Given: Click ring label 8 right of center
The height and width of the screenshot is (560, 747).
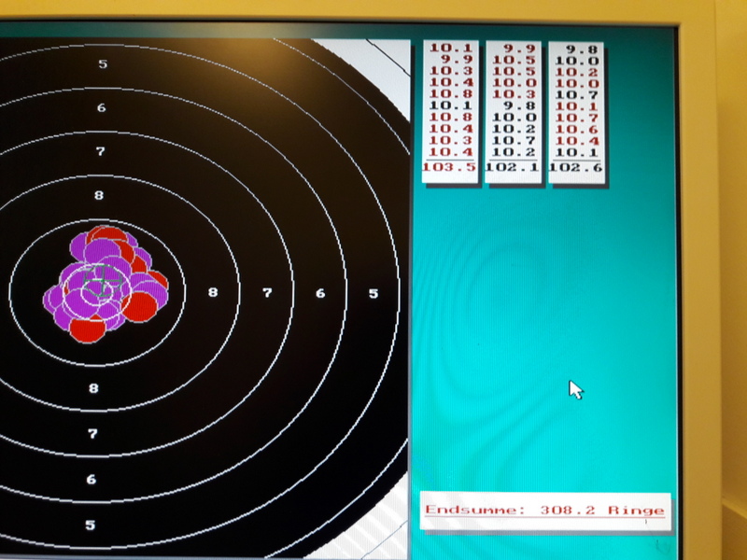Looking at the screenshot, I should [213, 293].
